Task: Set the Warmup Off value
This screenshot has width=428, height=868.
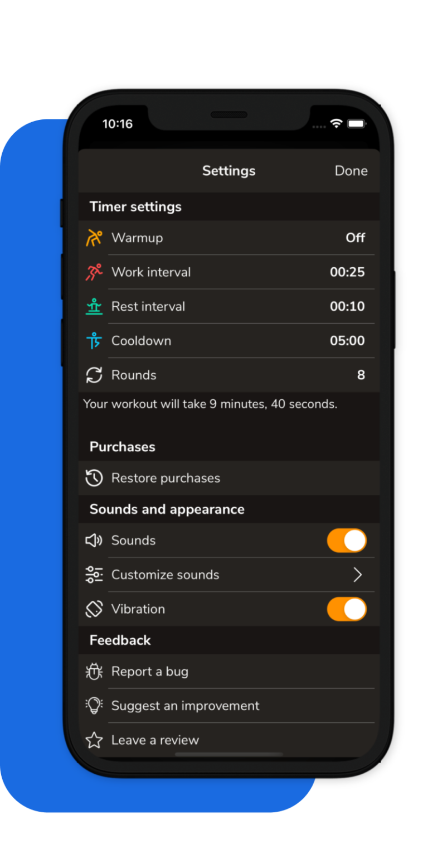Action: point(355,238)
